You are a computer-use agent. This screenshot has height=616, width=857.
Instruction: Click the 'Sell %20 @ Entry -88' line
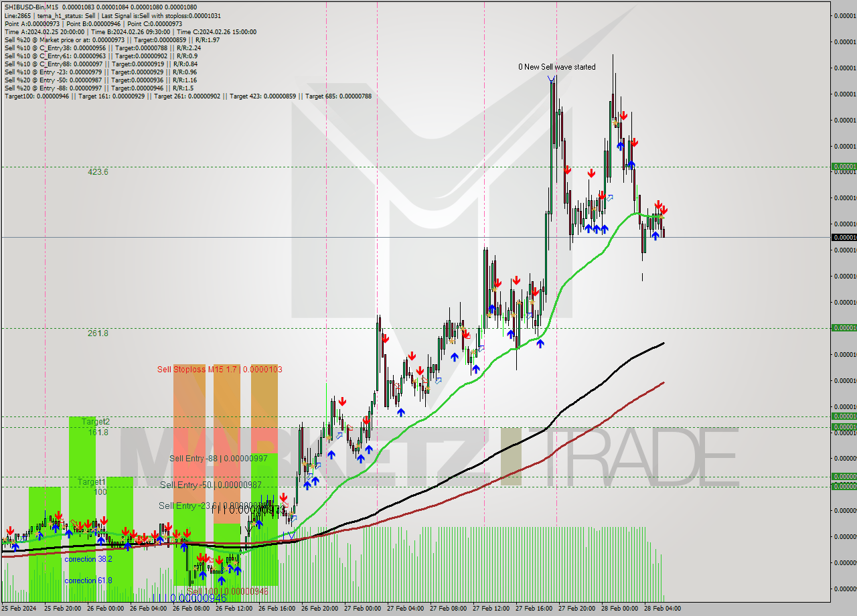pyautogui.click(x=99, y=88)
